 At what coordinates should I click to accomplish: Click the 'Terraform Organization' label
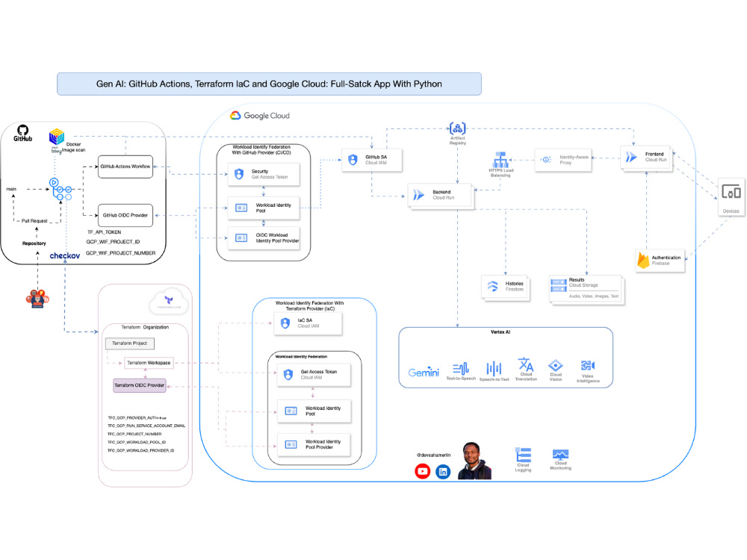click(145, 327)
